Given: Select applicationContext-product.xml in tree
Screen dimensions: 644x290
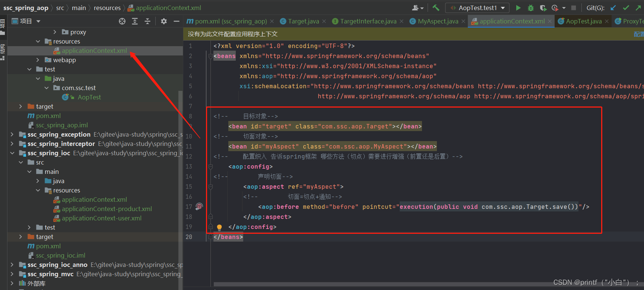Looking at the screenshot, I should pos(107,209).
